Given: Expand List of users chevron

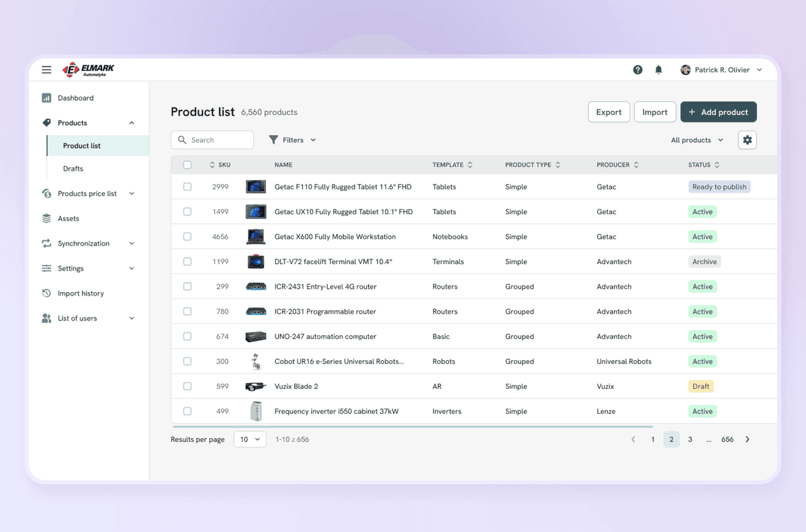Looking at the screenshot, I should coord(132,318).
